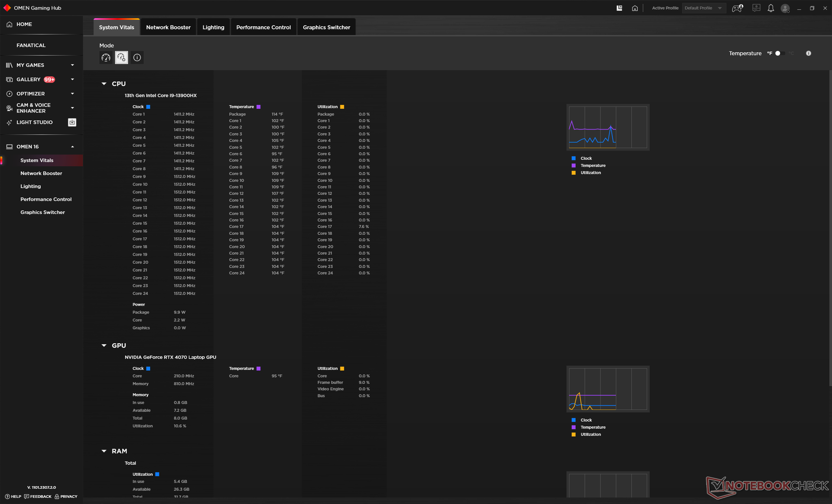Switch to the Performance Control tab
The height and width of the screenshot is (504, 832).
coord(263,27)
